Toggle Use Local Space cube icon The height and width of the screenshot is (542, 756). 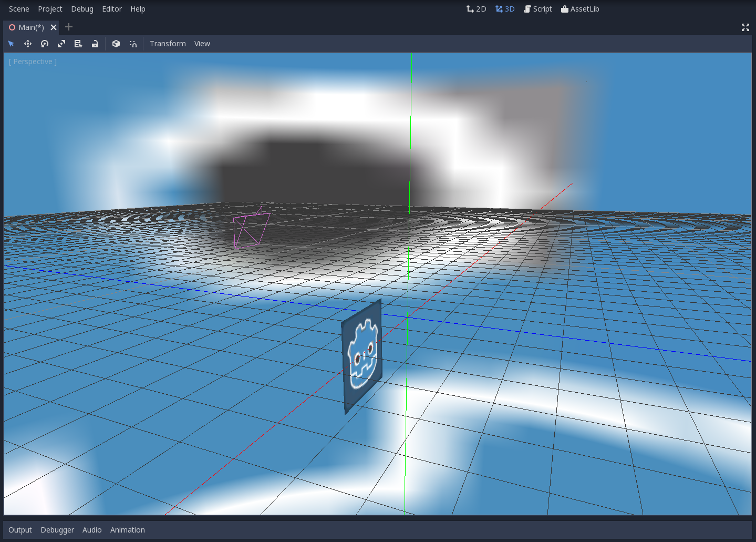point(116,44)
